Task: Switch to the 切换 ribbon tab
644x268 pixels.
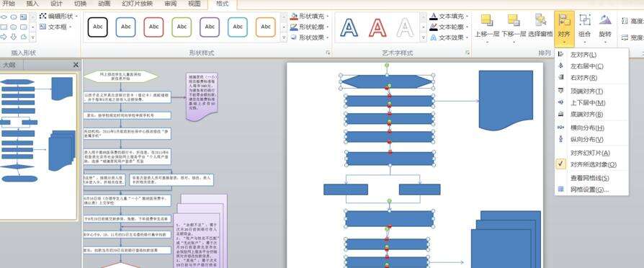Action: pos(80,4)
